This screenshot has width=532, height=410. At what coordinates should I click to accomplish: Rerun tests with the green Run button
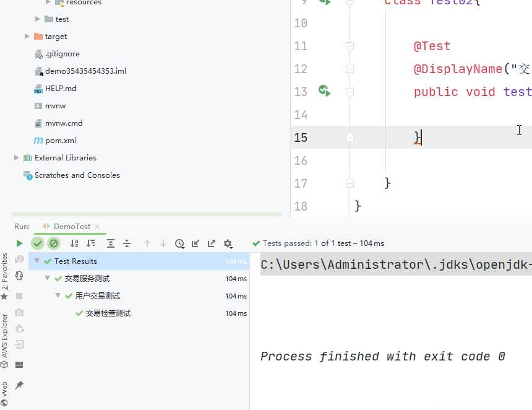point(19,243)
